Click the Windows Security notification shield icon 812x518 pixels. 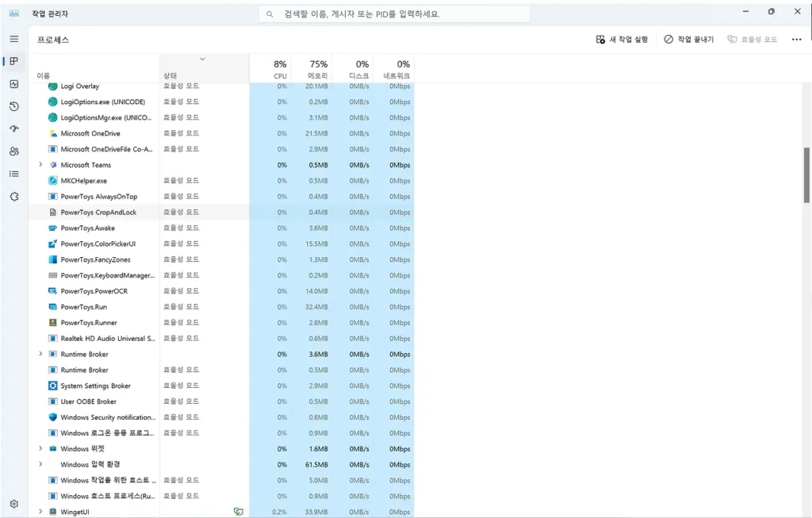(53, 417)
